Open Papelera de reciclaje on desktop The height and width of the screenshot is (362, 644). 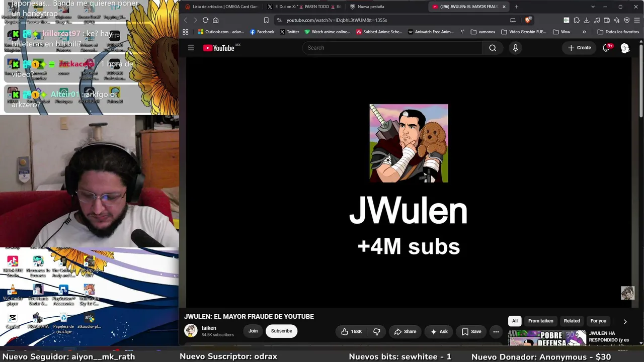coord(63,323)
